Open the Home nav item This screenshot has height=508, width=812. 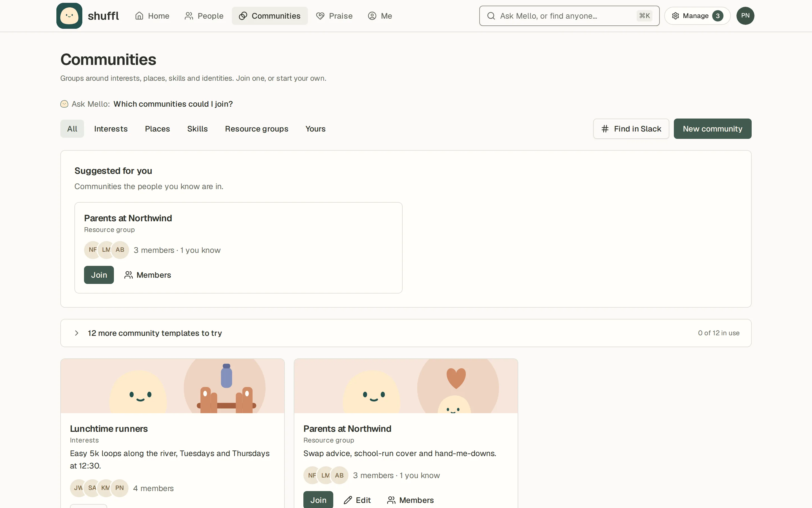tap(152, 16)
